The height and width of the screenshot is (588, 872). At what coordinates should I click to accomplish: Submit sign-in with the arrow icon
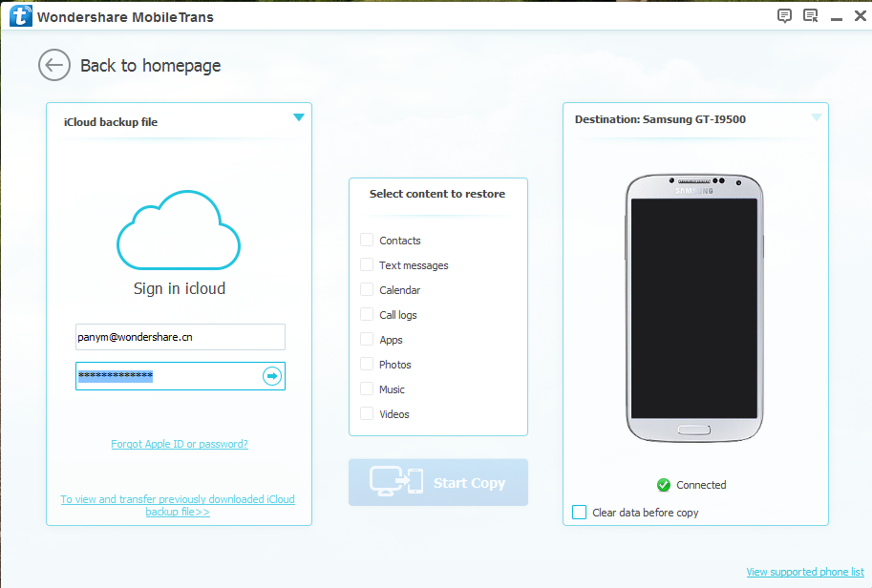point(272,376)
